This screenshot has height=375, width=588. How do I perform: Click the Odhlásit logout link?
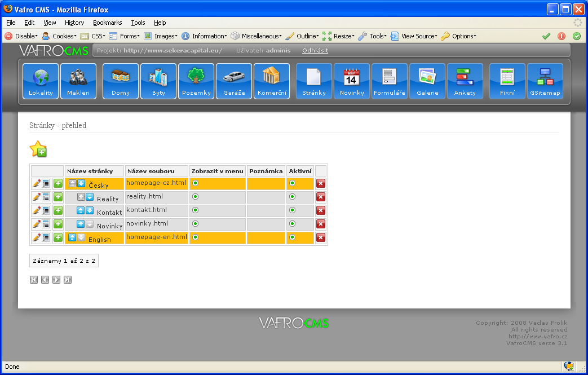(x=315, y=50)
